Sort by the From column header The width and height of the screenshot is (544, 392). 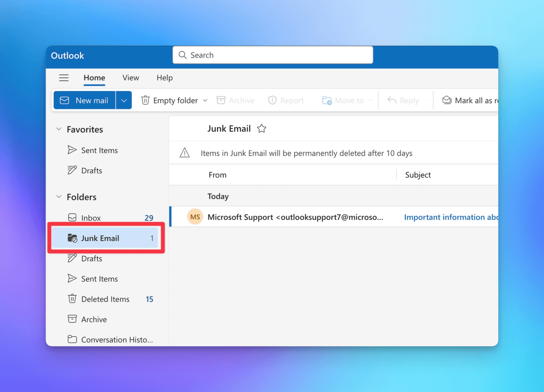[x=218, y=175]
